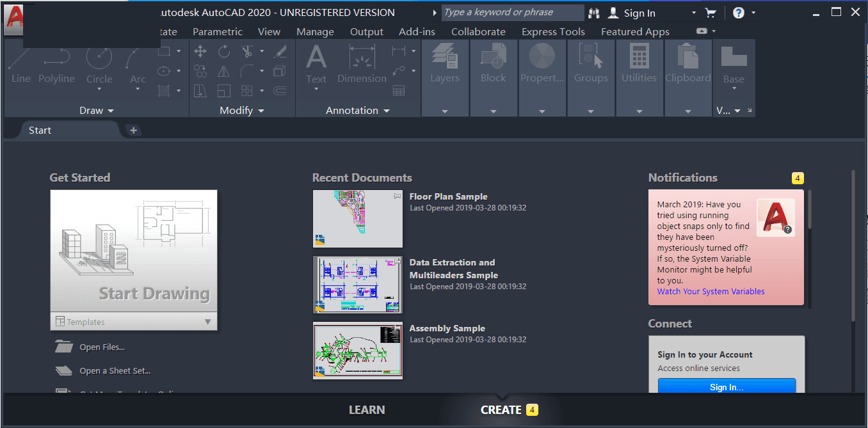
Task: Click the Dimension tool
Action: (362, 64)
